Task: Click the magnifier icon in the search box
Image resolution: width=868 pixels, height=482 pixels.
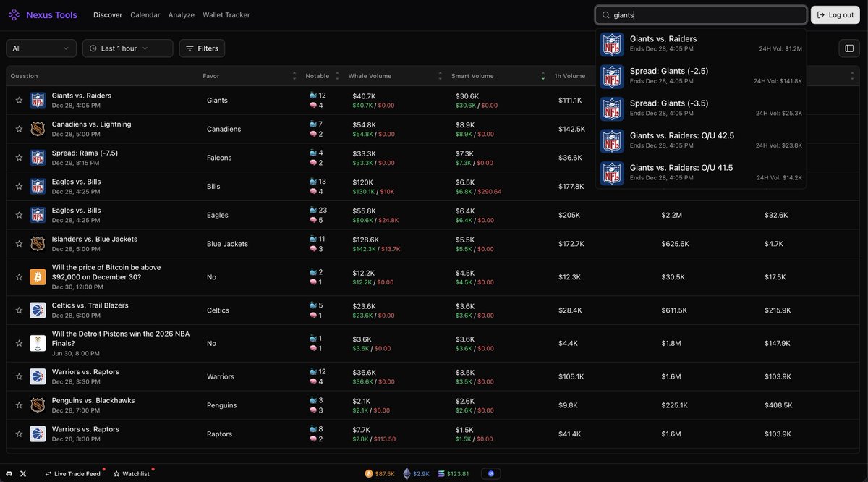Action: pos(606,15)
